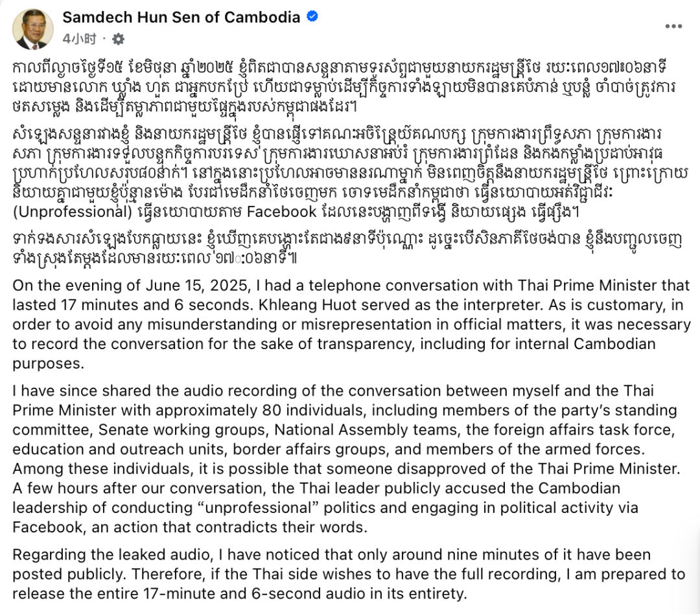Click the gear icon beside the timestamp
Image resolution: width=700 pixels, height=614 pixels.
point(118,40)
